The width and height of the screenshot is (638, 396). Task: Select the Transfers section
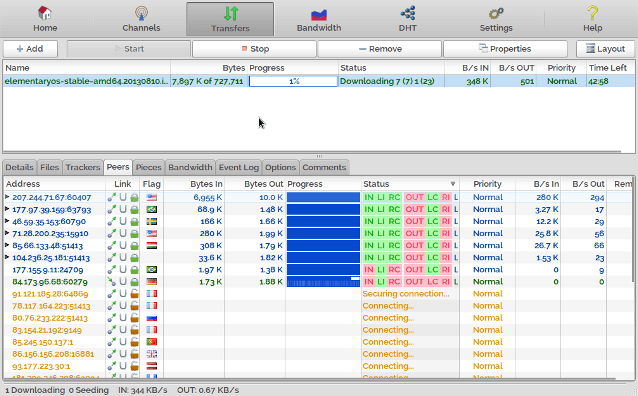(230, 19)
